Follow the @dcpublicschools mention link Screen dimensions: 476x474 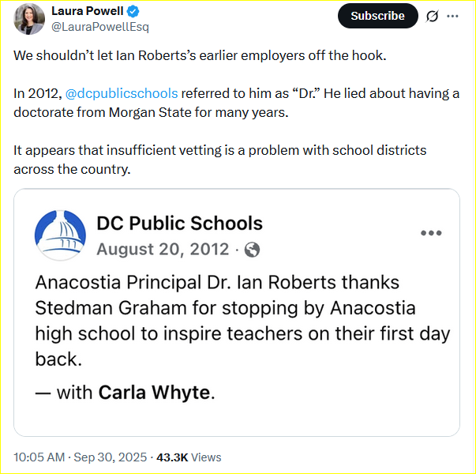pyautogui.click(x=122, y=93)
